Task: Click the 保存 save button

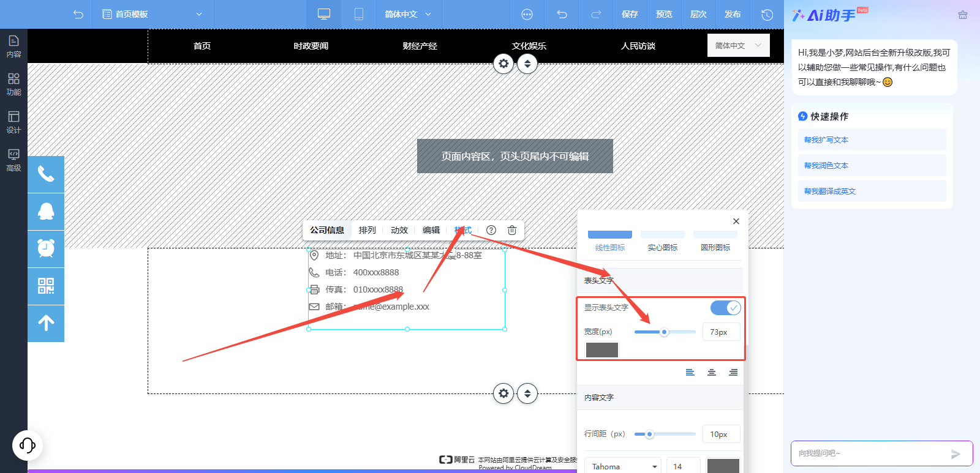Action: [630, 14]
